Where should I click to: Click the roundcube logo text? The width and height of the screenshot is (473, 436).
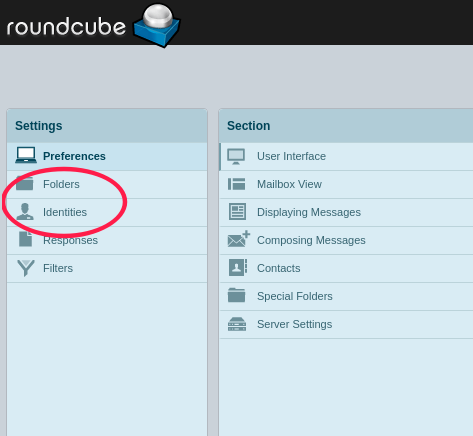(x=66, y=27)
